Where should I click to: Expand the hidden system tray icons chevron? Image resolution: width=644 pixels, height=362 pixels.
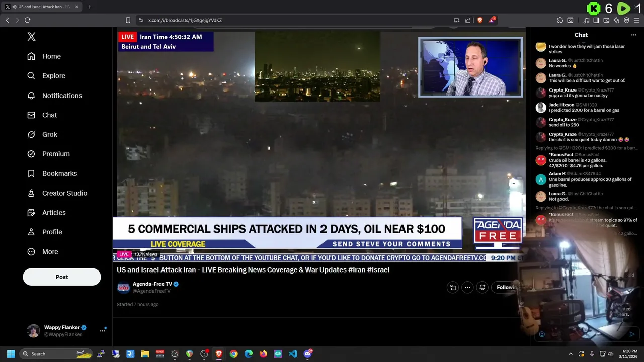tap(570, 354)
